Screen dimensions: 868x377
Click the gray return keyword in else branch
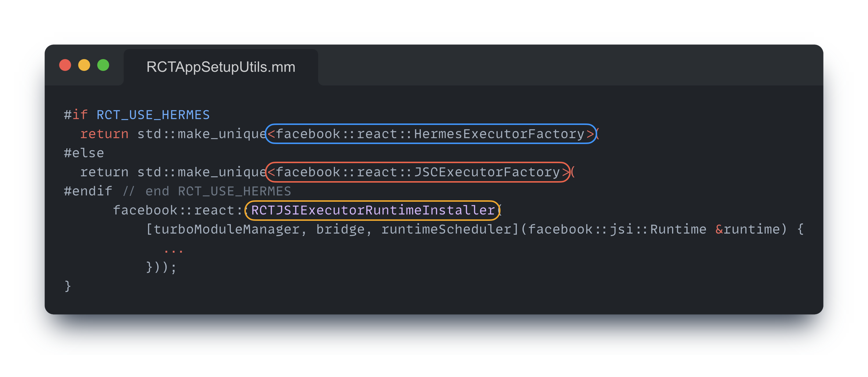coord(104,172)
